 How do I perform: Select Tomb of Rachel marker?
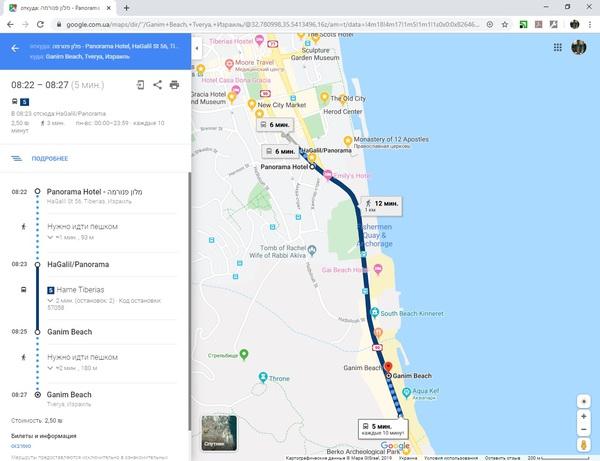312,250
